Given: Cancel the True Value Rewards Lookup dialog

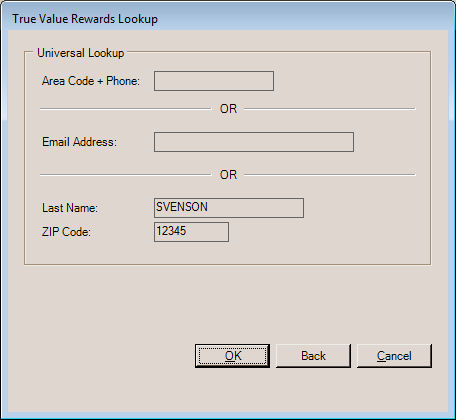Looking at the screenshot, I should [x=394, y=356].
